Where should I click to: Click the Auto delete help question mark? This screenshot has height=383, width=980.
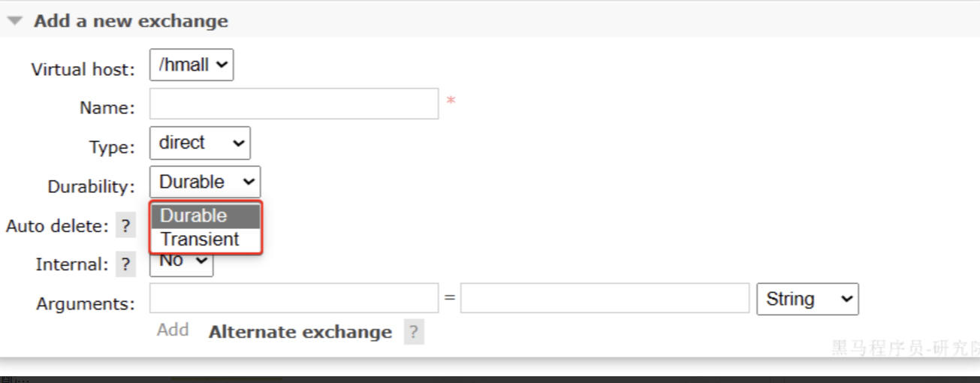(125, 225)
